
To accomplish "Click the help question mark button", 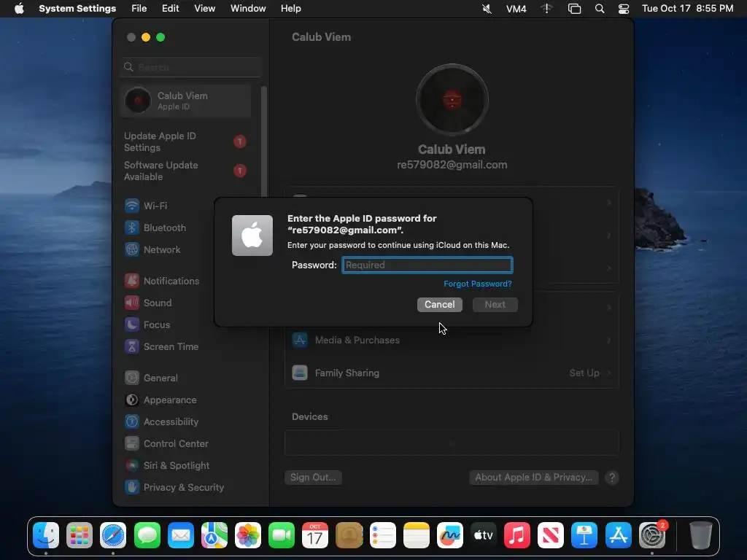I will point(612,478).
